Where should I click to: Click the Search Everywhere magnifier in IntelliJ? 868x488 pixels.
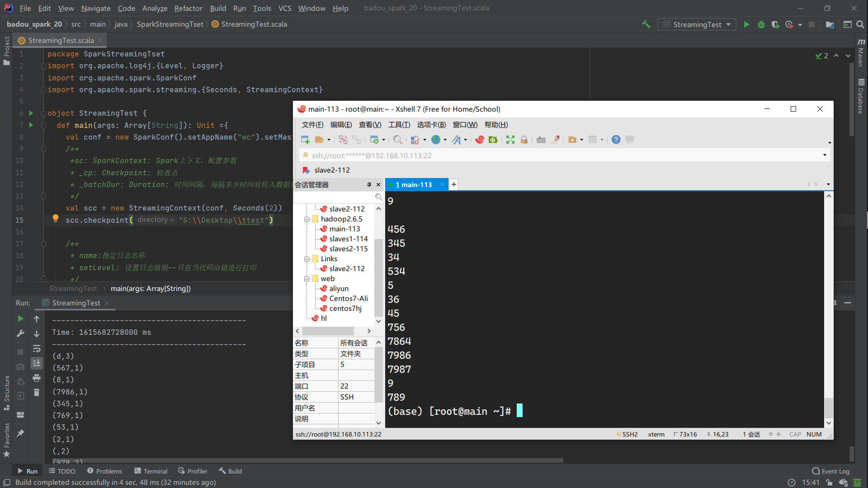point(860,24)
